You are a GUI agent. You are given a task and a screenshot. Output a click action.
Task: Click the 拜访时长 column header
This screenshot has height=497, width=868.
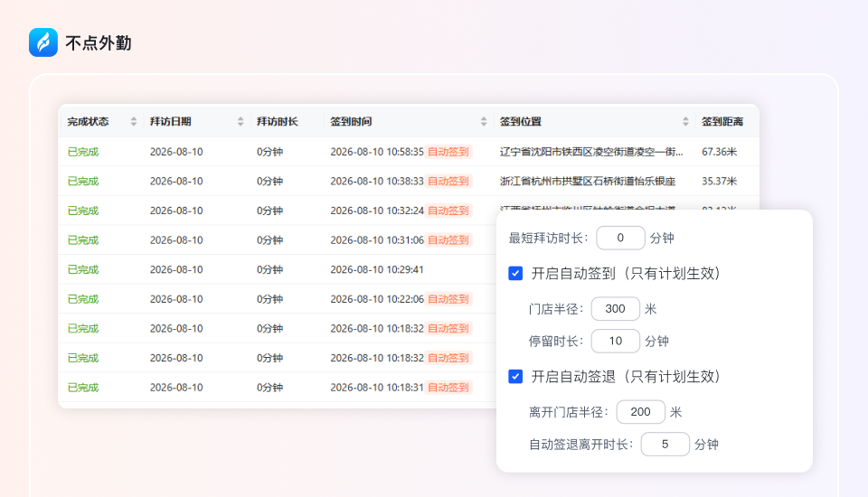tap(278, 121)
